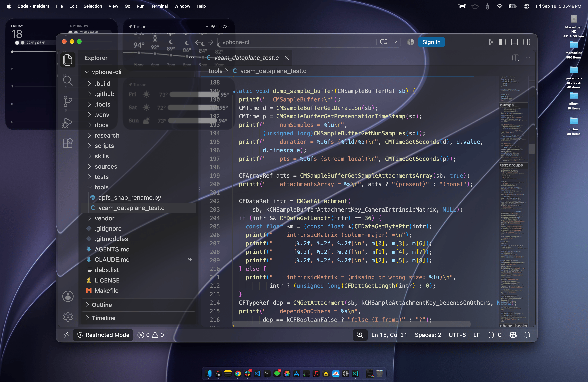Open the Manage gear menu
Viewport: 588px width, 382px height.
(x=68, y=317)
